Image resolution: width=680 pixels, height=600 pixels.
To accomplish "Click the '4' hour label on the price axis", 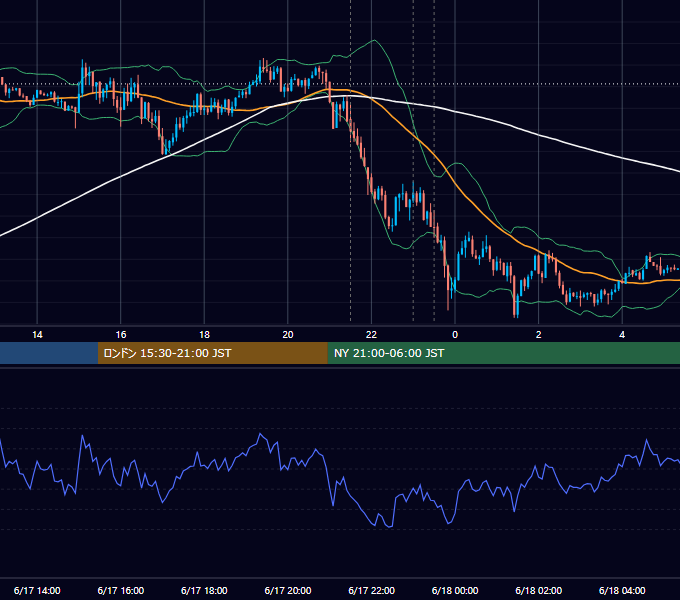I will coord(622,335).
